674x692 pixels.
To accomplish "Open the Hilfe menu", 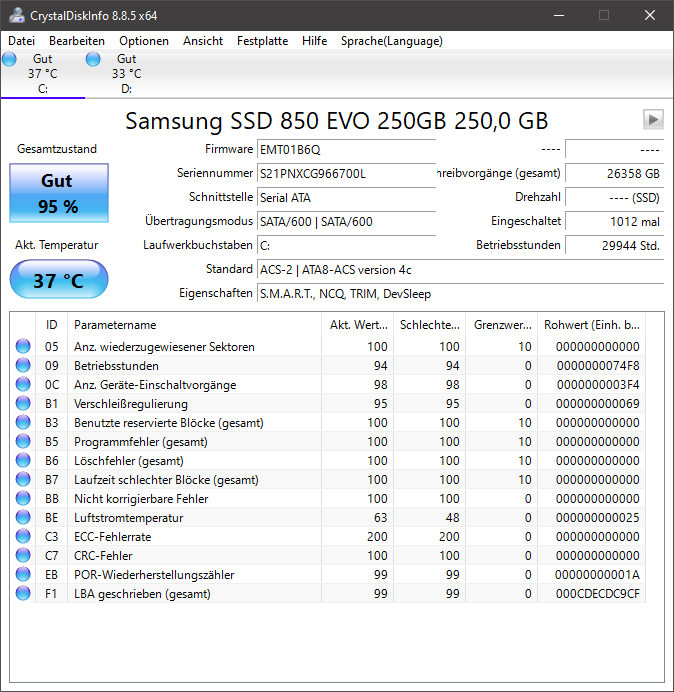I will 314,41.
